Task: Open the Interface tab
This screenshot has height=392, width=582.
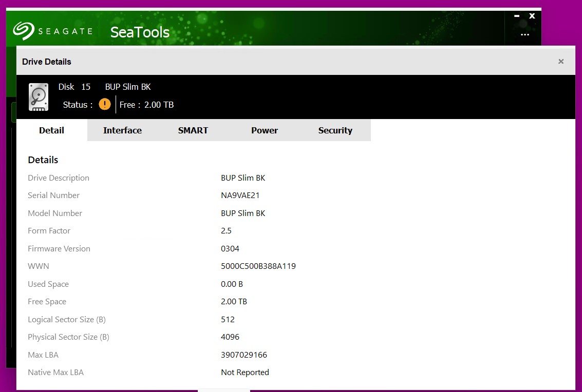Action: point(122,130)
